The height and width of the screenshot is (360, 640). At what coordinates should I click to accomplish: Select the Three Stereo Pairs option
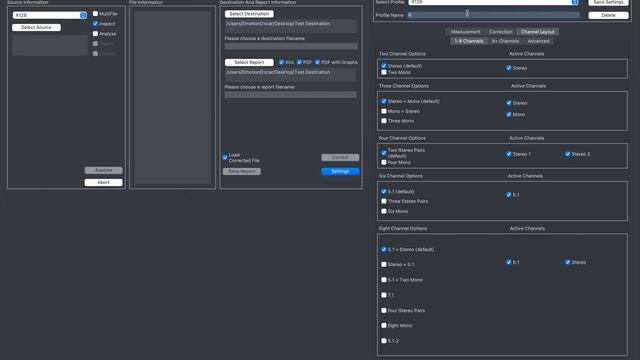click(384, 201)
